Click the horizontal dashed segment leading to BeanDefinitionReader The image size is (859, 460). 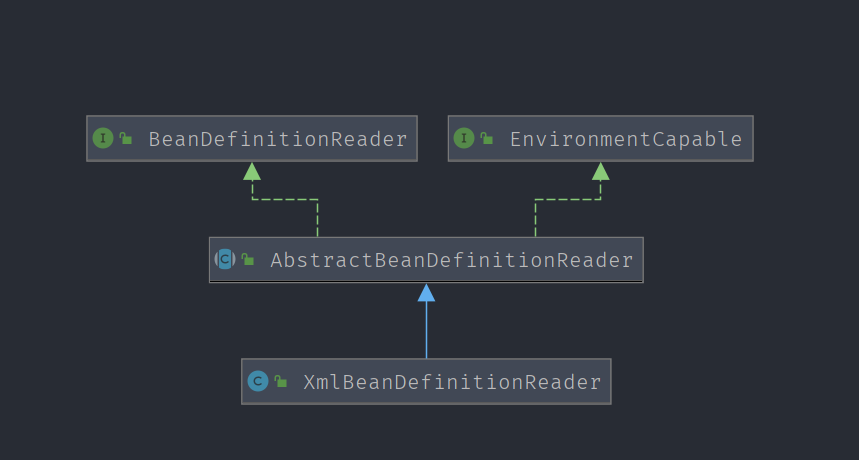[x=285, y=200]
